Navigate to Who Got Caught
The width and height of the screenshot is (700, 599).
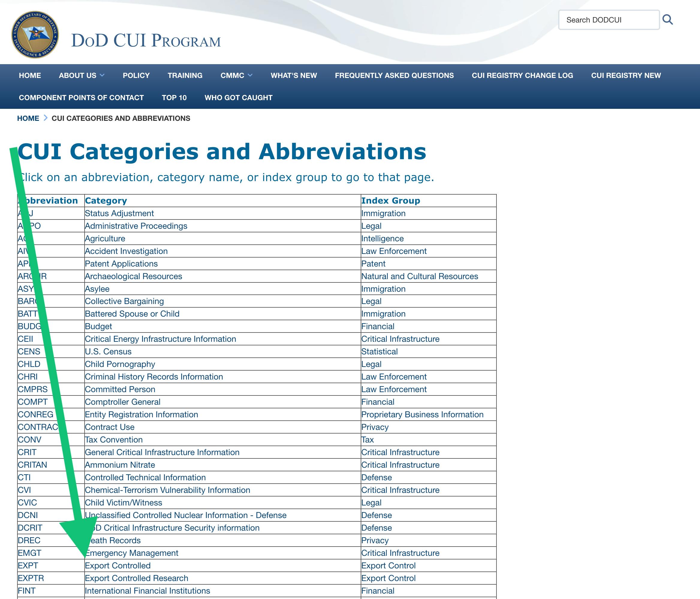pyautogui.click(x=238, y=98)
